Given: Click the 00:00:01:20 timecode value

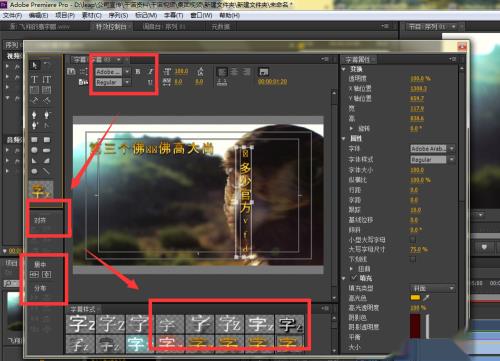Looking at the screenshot, I should 272,82.
